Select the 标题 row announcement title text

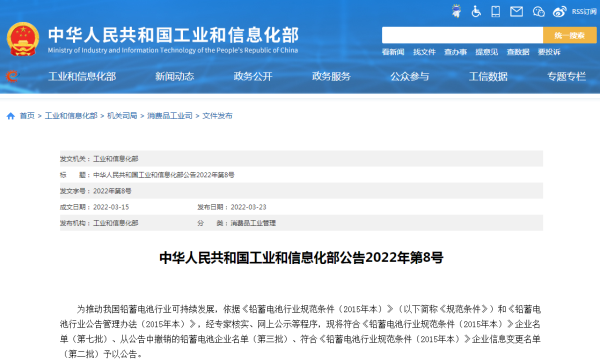164,175
